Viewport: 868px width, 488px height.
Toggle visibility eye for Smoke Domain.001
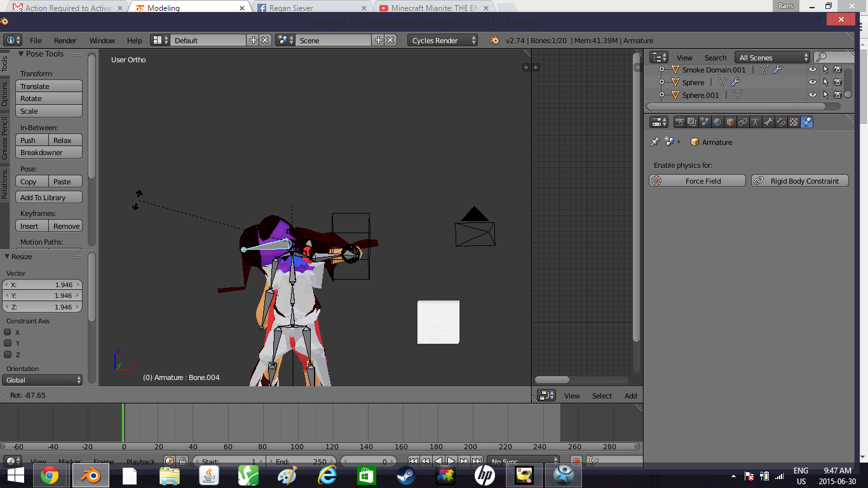pyautogui.click(x=812, y=70)
